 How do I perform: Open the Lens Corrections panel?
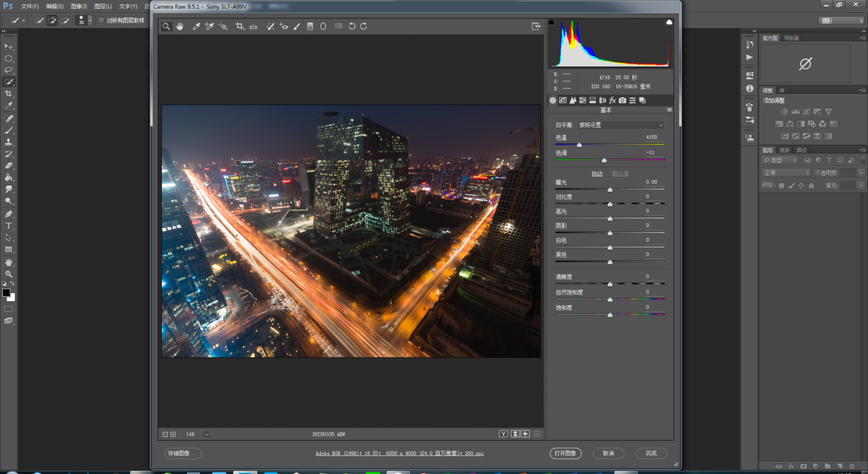[x=603, y=101]
